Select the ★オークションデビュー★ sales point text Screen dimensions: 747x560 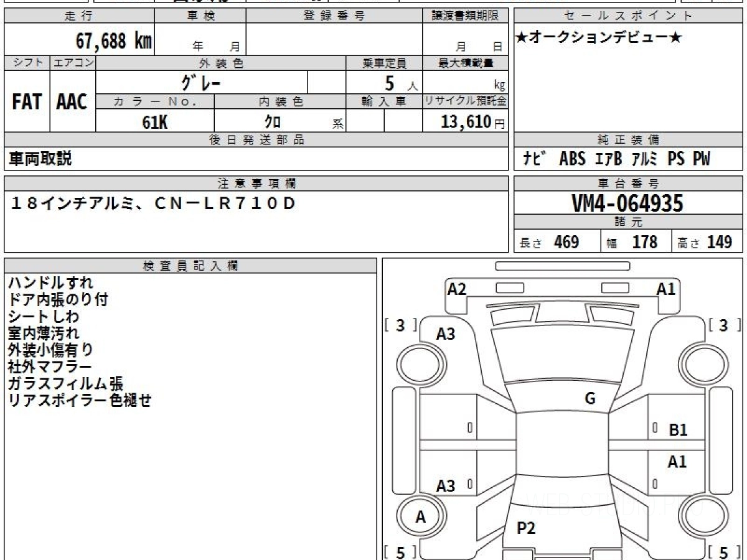click(x=599, y=37)
